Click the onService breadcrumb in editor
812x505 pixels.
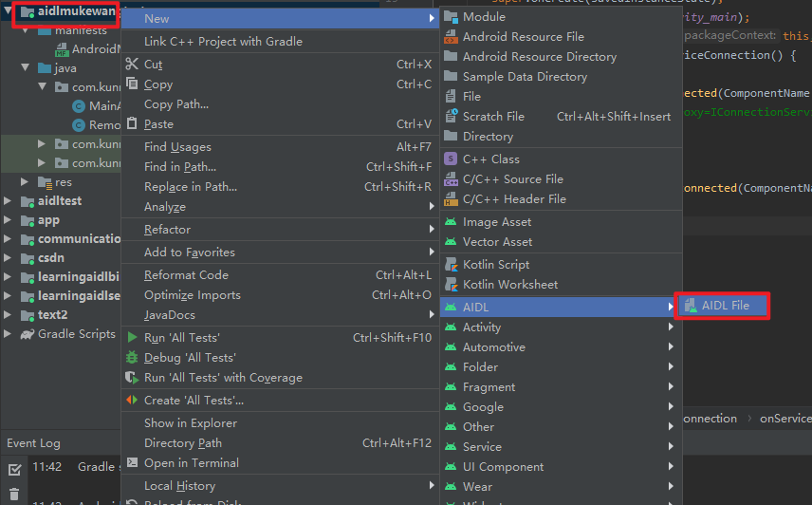785,419
